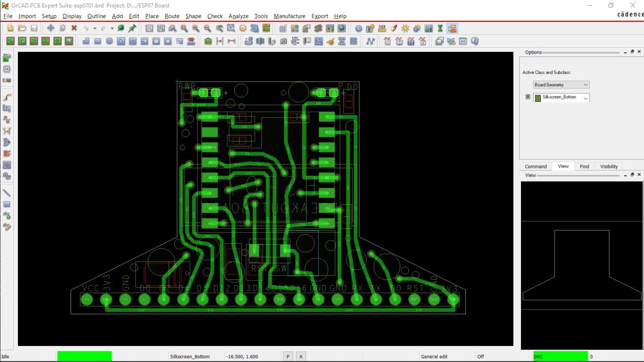Open the Board Geometry class dropdown
Screen dimensions: 644x362
(561, 85)
